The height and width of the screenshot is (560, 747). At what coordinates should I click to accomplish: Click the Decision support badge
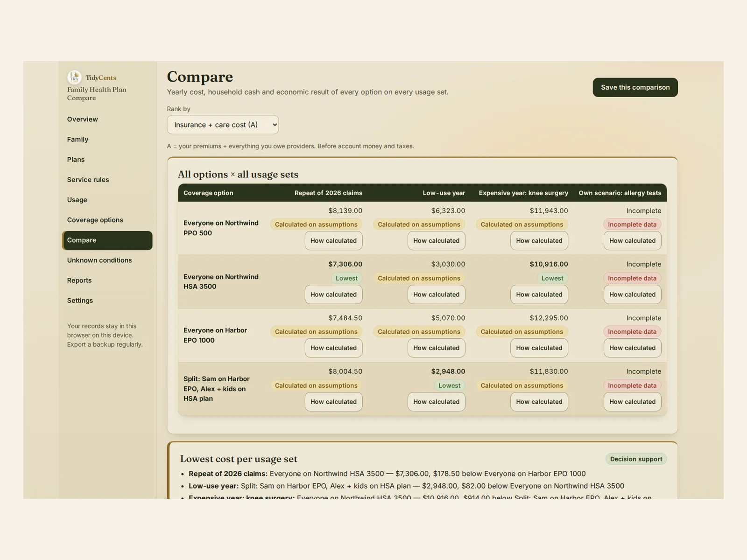636,459
